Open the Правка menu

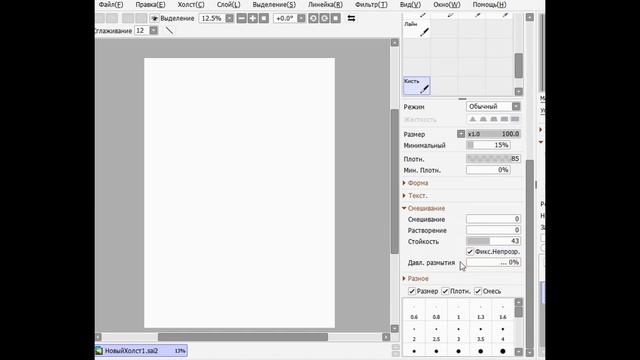pyautogui.click(x=150, y=4)
